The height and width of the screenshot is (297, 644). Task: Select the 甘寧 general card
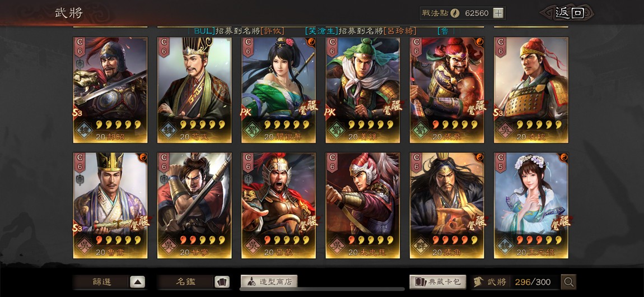(x=194, y=206)
